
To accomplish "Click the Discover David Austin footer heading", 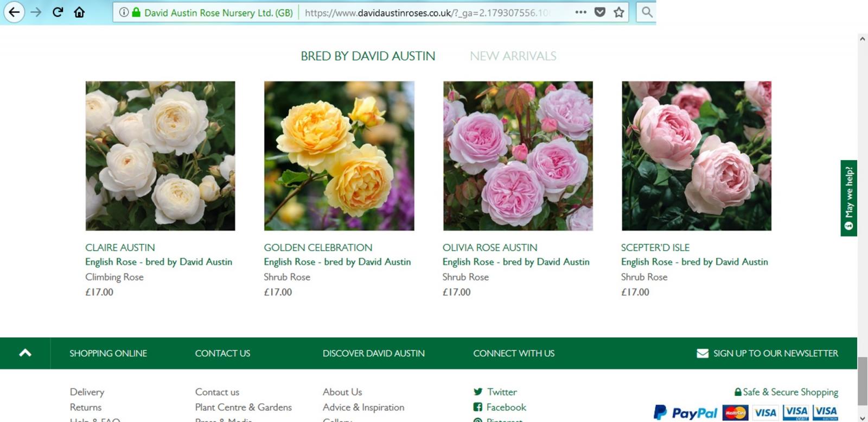I will click(373, 354).
